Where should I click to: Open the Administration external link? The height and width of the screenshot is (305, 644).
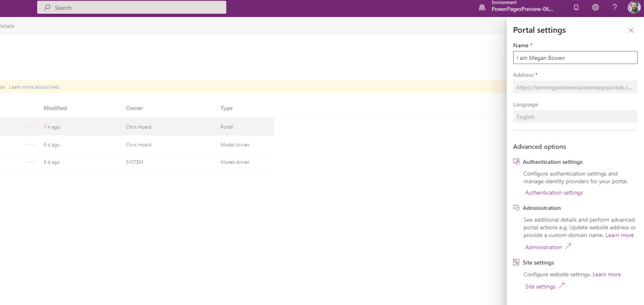tap(548, 248)
